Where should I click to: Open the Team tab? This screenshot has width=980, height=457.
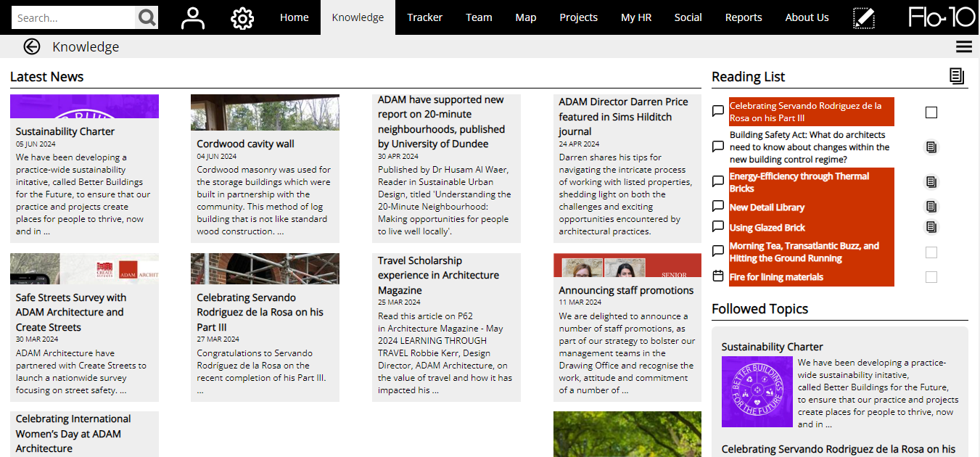click(x=479, y=17)
